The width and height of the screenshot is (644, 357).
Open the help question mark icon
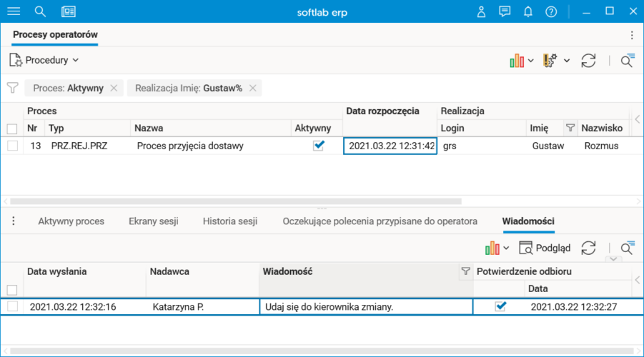551,11
